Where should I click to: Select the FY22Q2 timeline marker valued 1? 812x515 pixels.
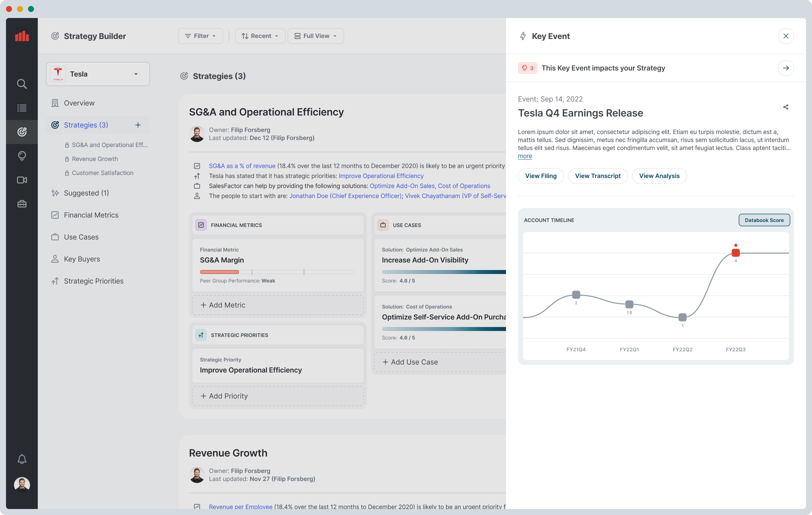coord(683,317)
